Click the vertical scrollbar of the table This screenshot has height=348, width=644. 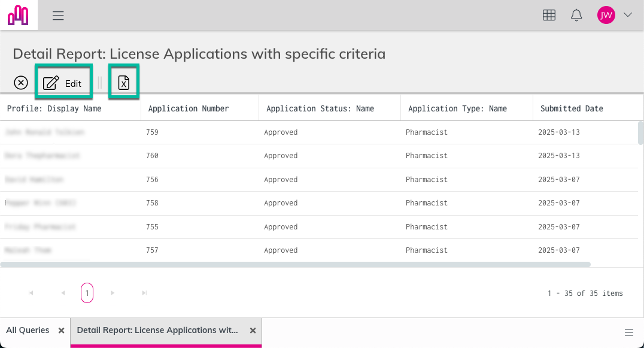[641, 133]
